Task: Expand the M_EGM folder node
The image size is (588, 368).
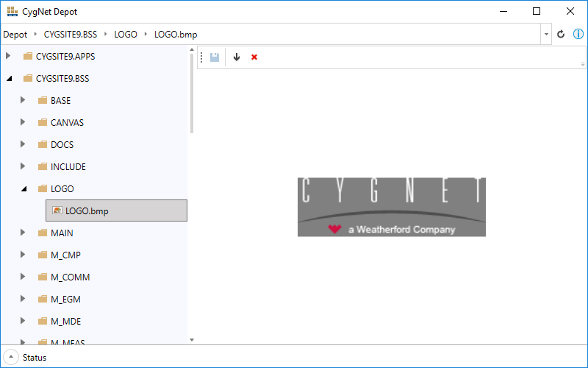Action: (x=23, y=299)
